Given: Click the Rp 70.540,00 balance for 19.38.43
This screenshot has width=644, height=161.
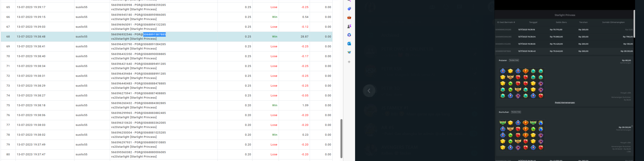Looking at the screenshot, I should coord(556,51).
